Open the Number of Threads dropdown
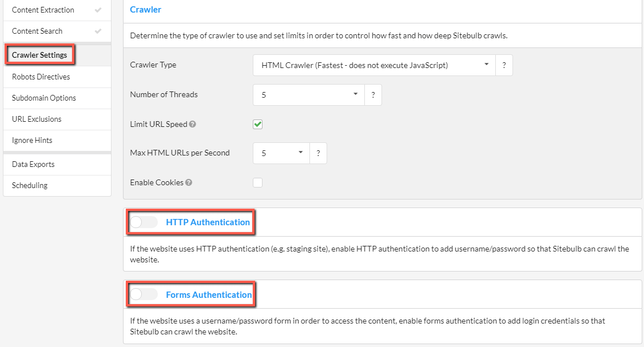The image size is (644, 347). (x=309, y=95)
